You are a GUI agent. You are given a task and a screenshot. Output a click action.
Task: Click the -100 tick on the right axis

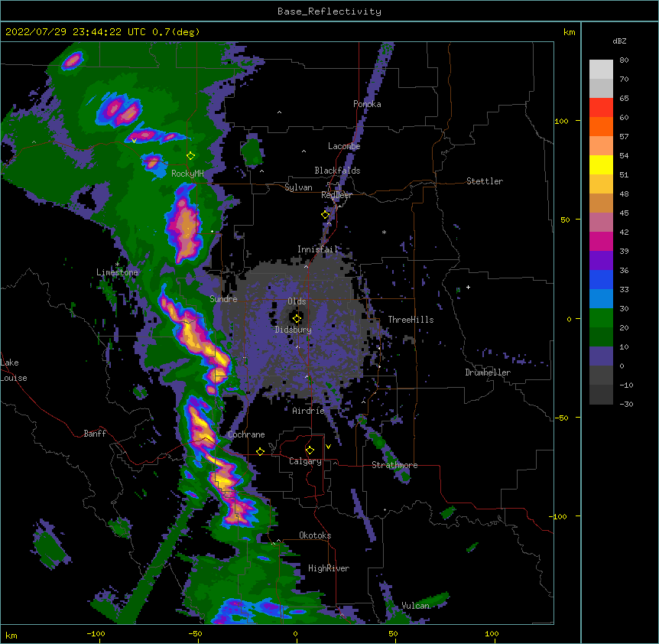click(560, 516)
